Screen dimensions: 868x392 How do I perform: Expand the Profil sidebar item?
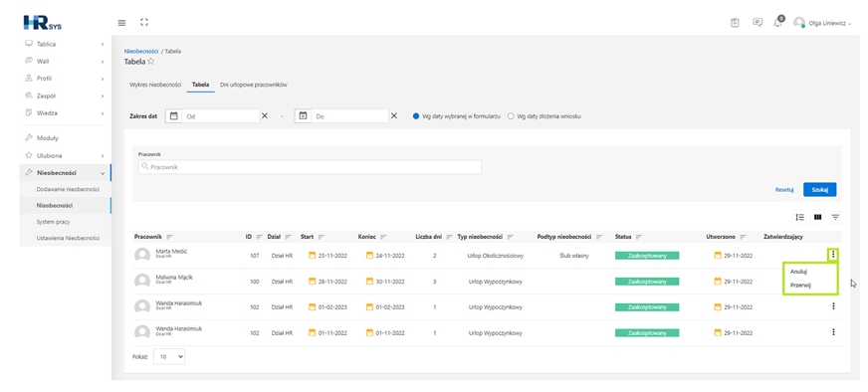65,78
